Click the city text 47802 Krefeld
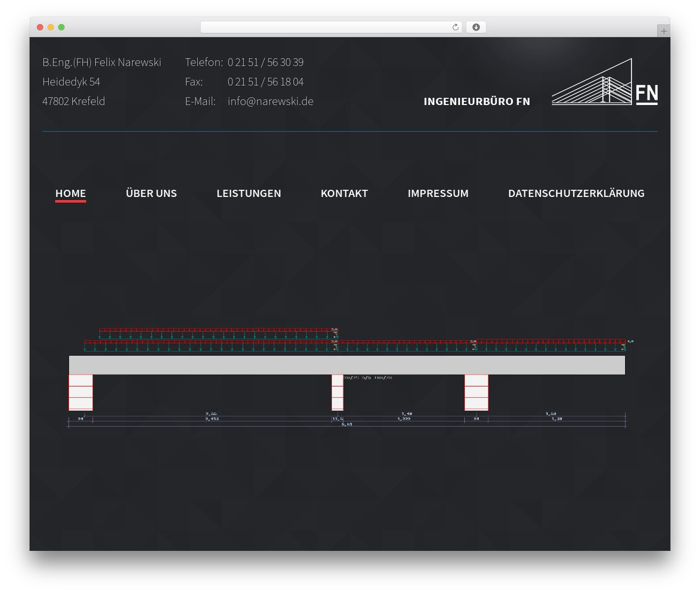 point(74,101)
